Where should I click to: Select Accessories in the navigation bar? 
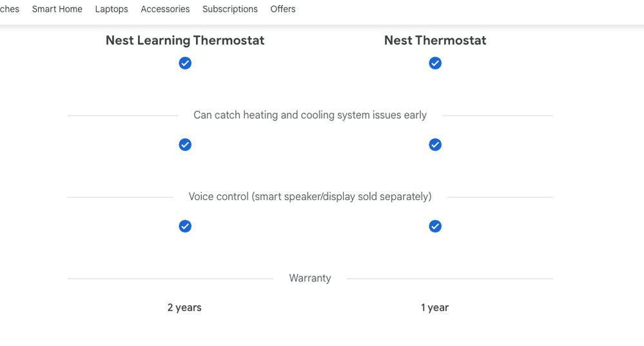[165, 9]
